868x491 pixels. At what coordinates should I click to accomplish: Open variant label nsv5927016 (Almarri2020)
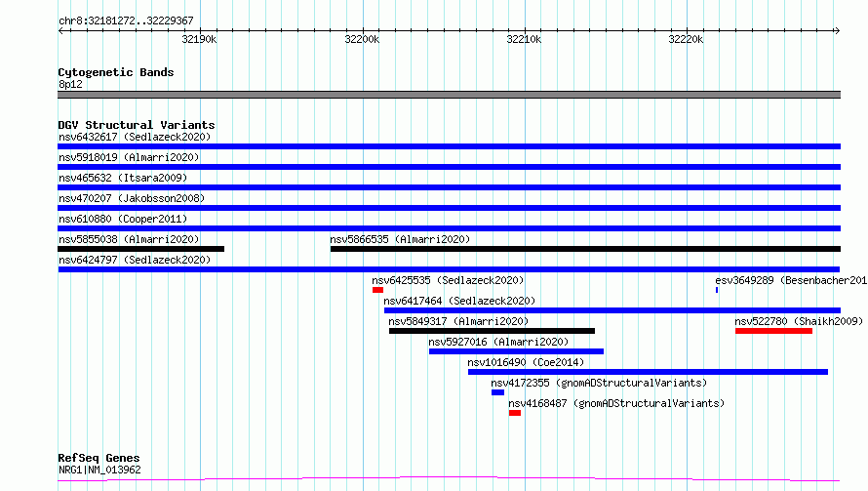click(498, 342)
